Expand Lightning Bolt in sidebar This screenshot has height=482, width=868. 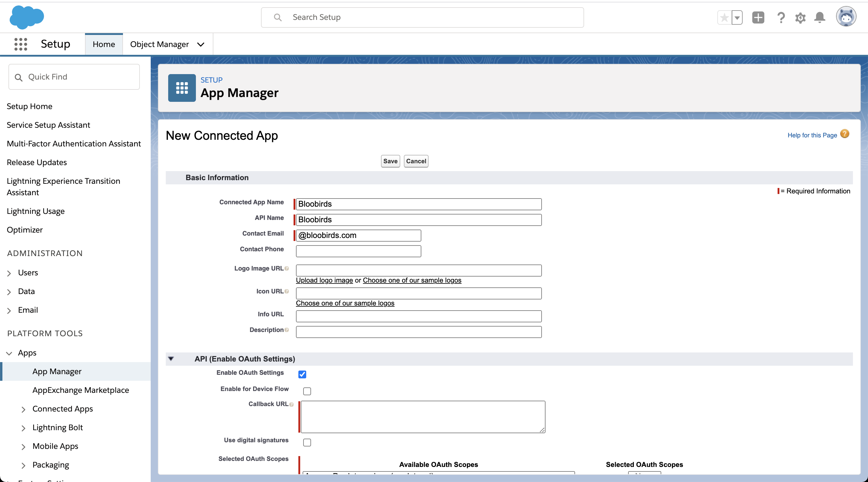coord(23,428)
